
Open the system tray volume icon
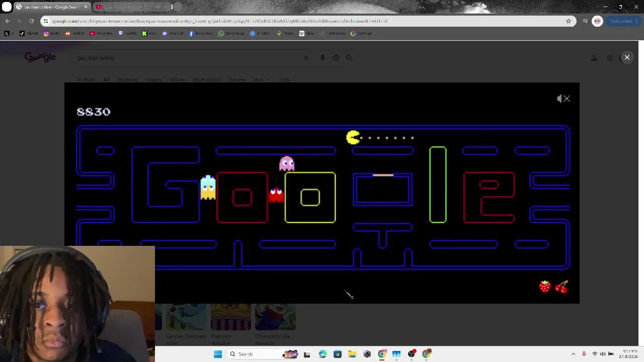pyautogui.click(x=603, y=354)
